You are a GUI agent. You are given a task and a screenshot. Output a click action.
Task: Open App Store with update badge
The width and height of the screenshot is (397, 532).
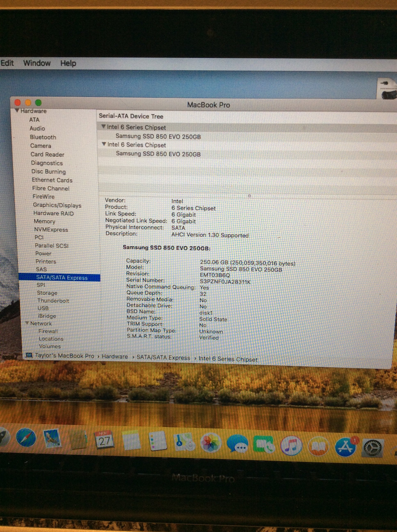[x=346, y=447]
